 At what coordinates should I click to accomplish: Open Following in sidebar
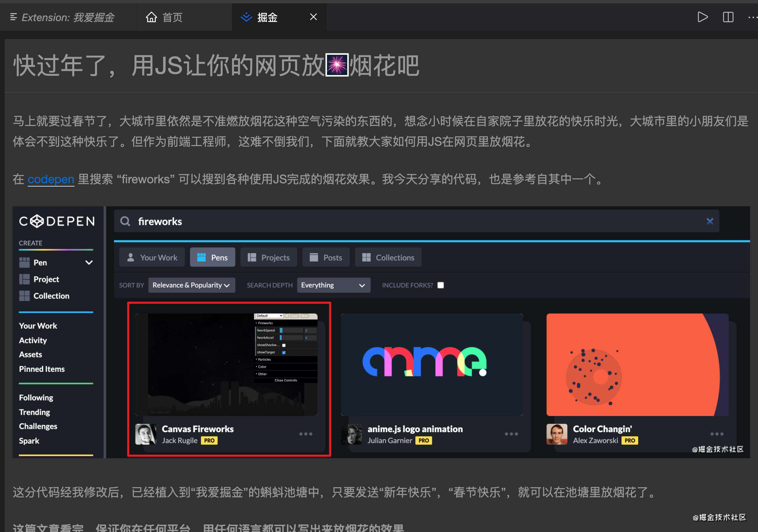(36, 398)
